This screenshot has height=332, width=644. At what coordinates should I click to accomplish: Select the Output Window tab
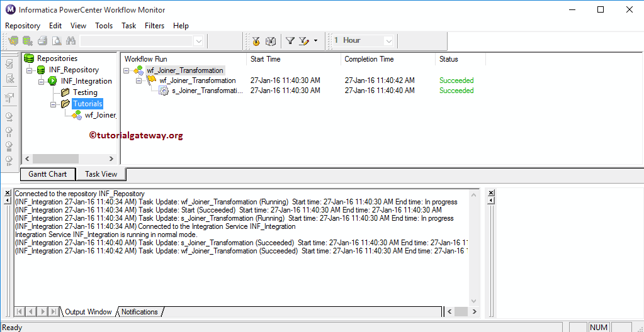click(88, 312)
